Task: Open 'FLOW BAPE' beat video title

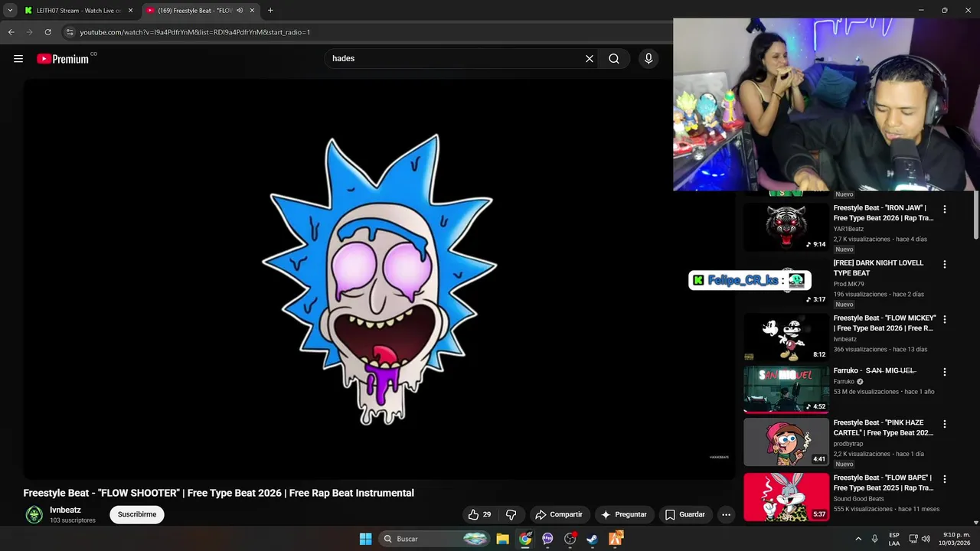Action: [884, 483]
